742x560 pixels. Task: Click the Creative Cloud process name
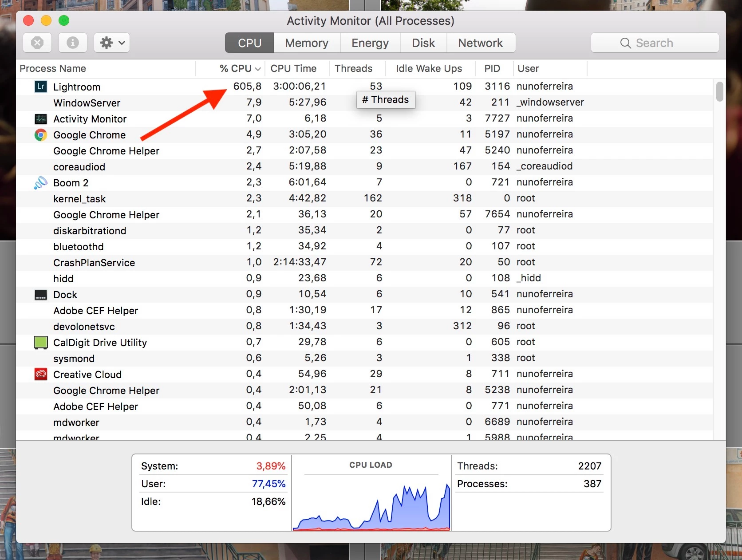(x=87, y=375)
